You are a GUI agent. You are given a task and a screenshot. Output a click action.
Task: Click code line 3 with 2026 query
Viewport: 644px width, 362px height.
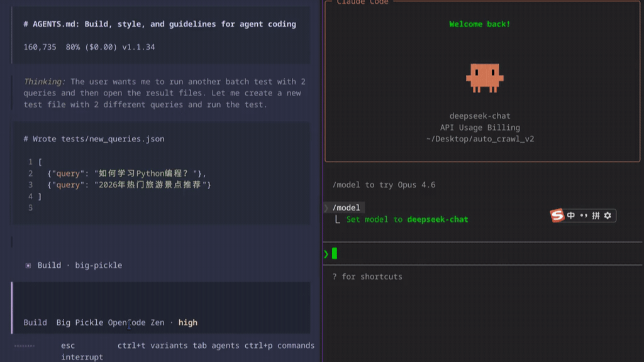click(129, 185)
